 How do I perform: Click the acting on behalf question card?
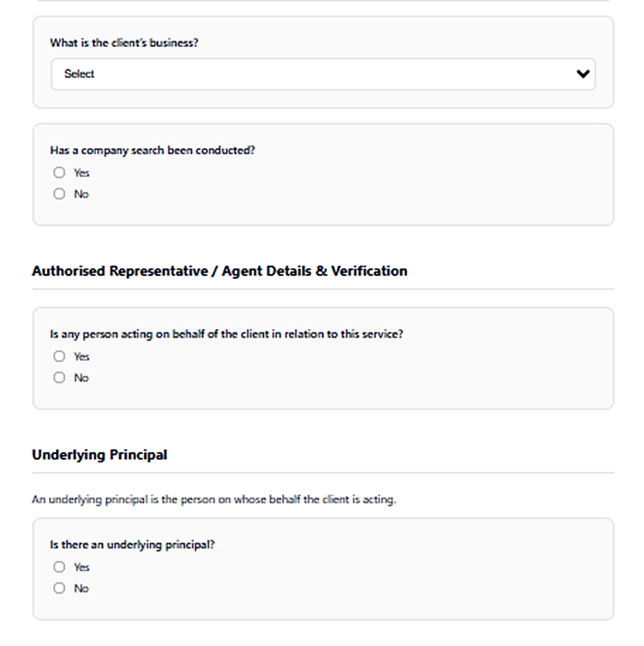(323, 357)
